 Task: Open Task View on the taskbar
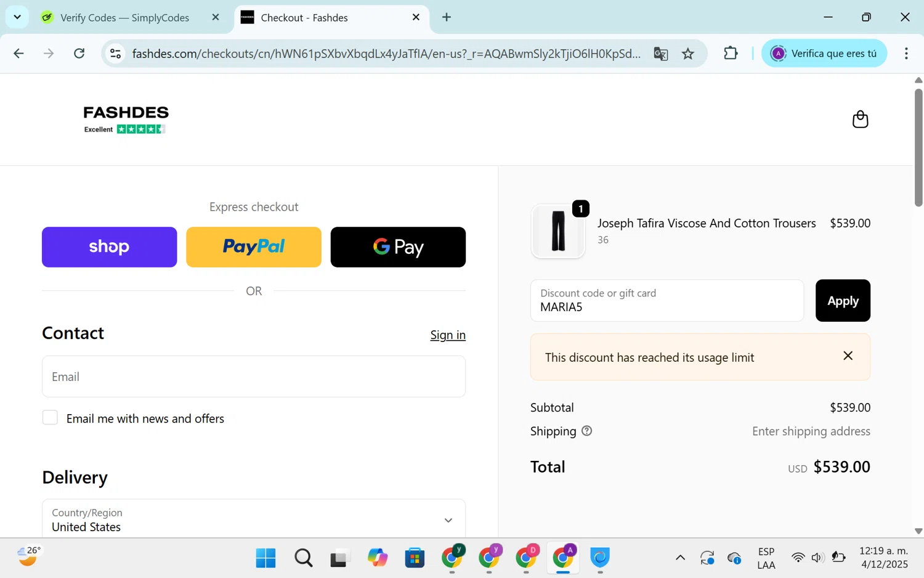pyautogui.click(x=339, y=558)
